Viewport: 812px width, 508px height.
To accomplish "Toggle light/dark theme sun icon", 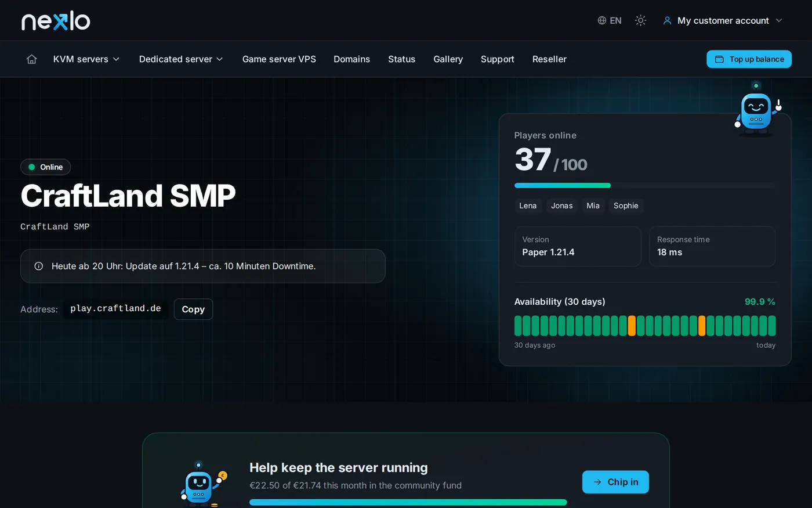I will [x=640, y=20].
